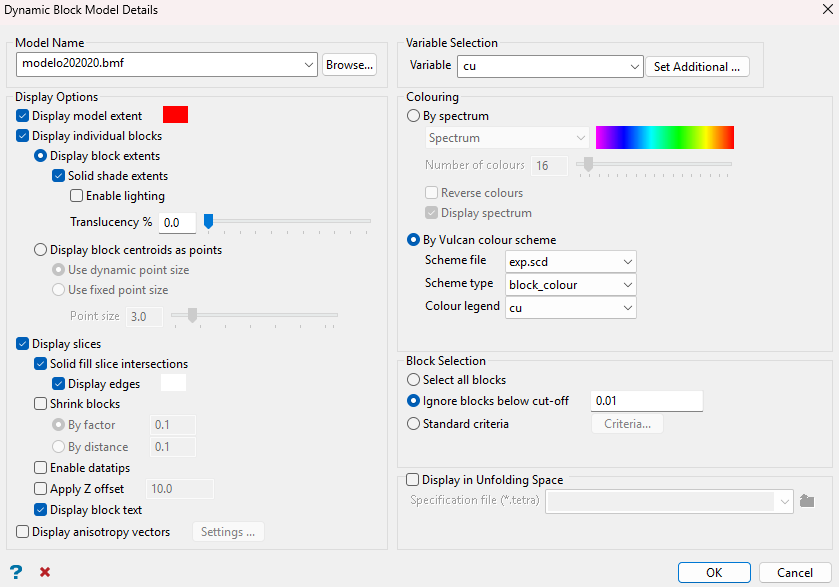Select Display block extents radio button
This screenshot has height=587, width=839.
pyautogui.click(x=41, y=156)
